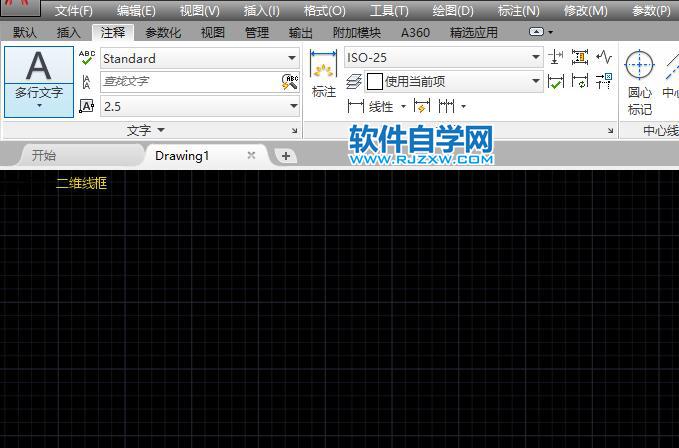Open the ISO-25 dimension style dropdown
Viewport: 679px width, 448px height.
[536, 57]
